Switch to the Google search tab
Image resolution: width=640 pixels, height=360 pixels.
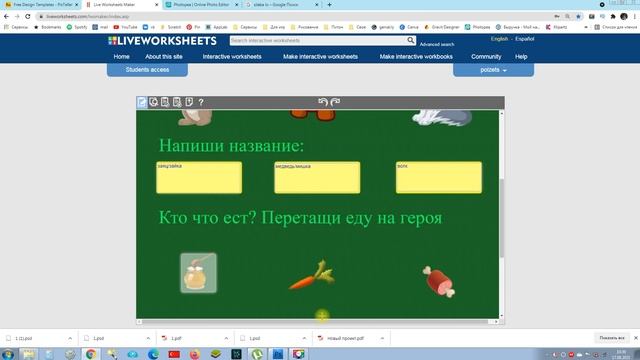[282, 4]
